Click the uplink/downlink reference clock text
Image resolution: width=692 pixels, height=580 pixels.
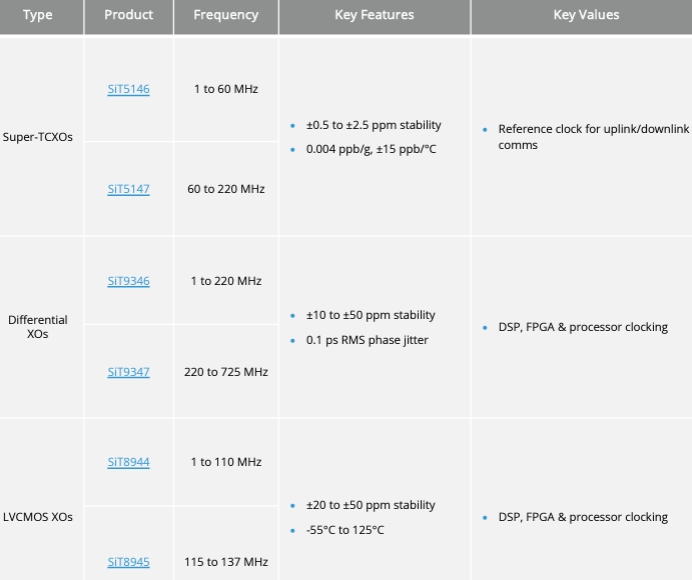[x=592, y=137]
